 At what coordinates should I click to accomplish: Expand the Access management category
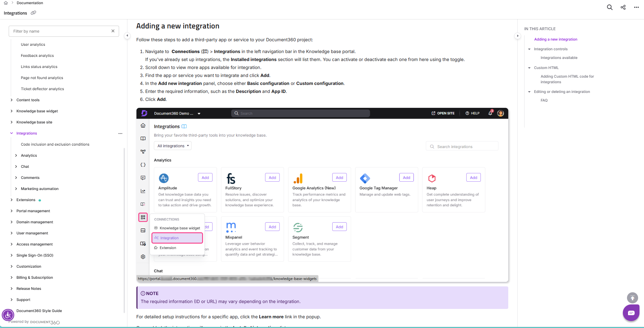pyautogui.click(x=12, y=244)
